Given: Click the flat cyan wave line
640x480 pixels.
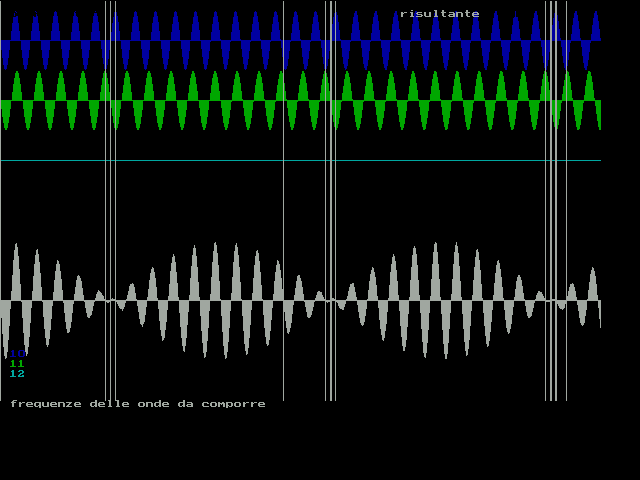Looking at the screenshot, I should (301, 160).
